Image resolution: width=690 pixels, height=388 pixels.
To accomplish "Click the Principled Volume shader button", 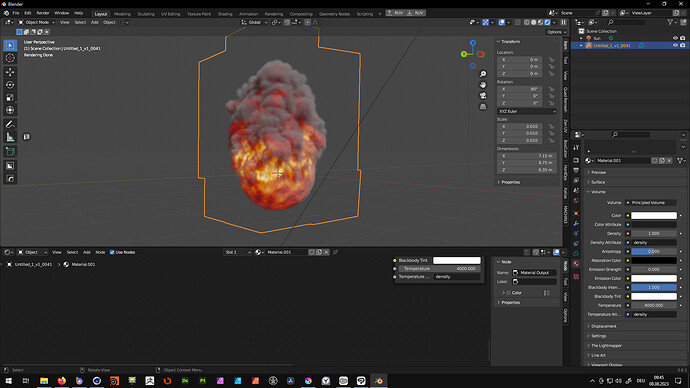I will [x=654, y=203].
